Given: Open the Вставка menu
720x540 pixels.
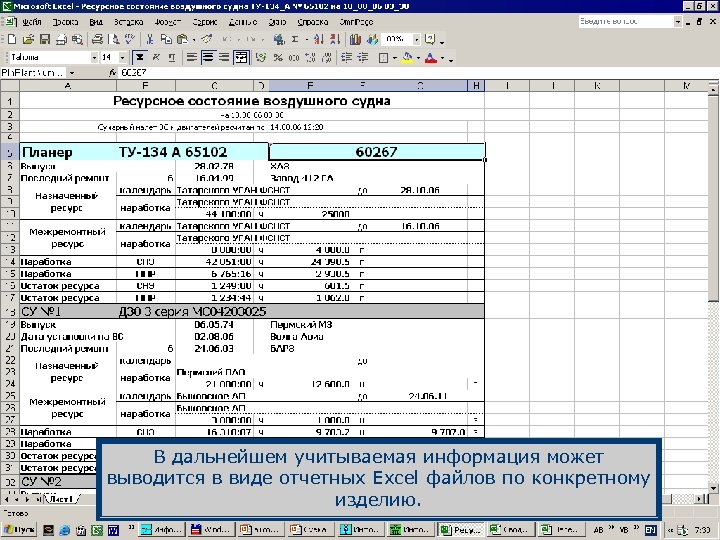Looking at the screenshot, I should point(129,22).
